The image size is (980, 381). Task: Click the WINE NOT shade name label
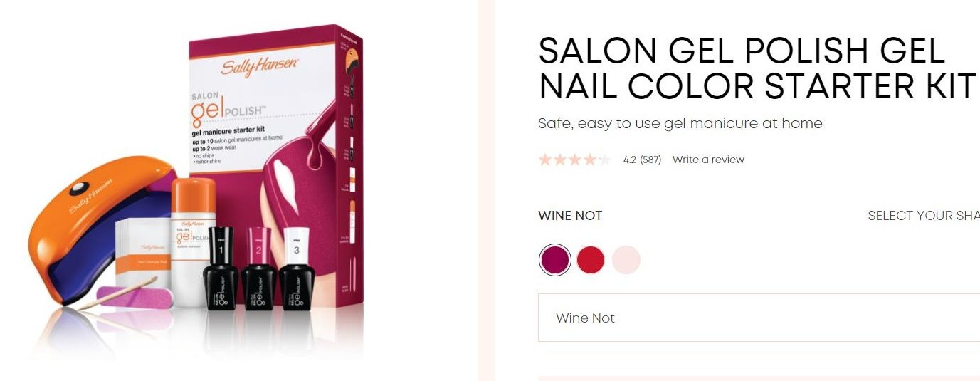click(570, 216)
